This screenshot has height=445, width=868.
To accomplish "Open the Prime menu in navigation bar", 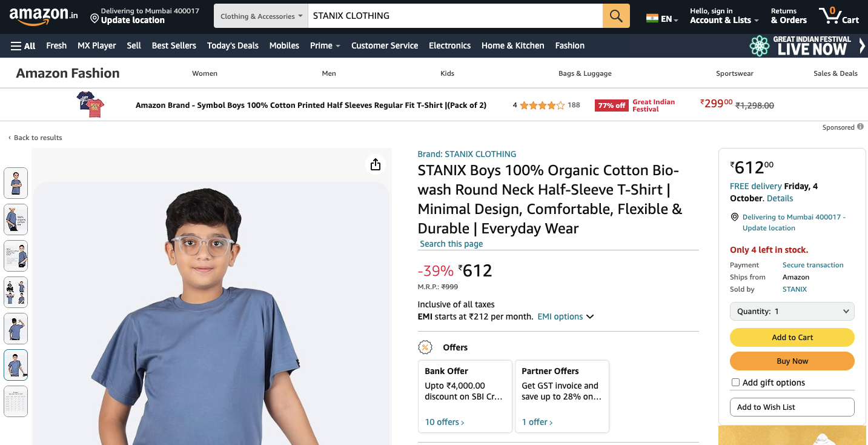I will tap(325, 45).
